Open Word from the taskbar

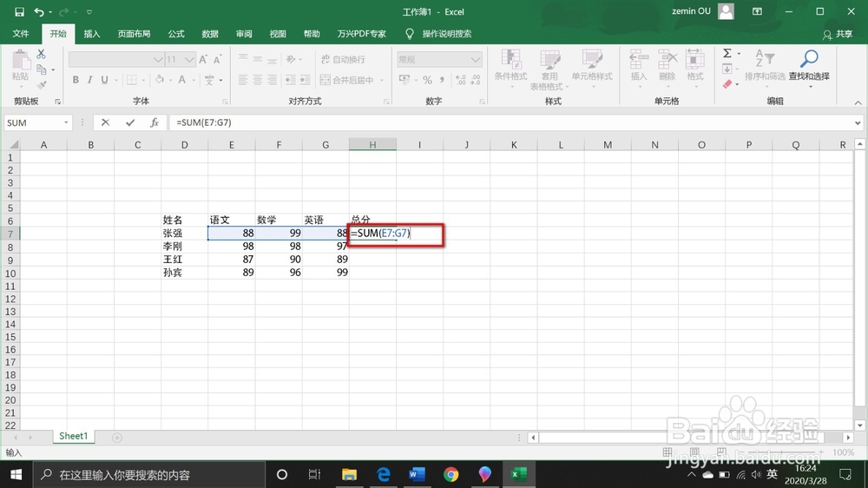click(x=417, y=475)
